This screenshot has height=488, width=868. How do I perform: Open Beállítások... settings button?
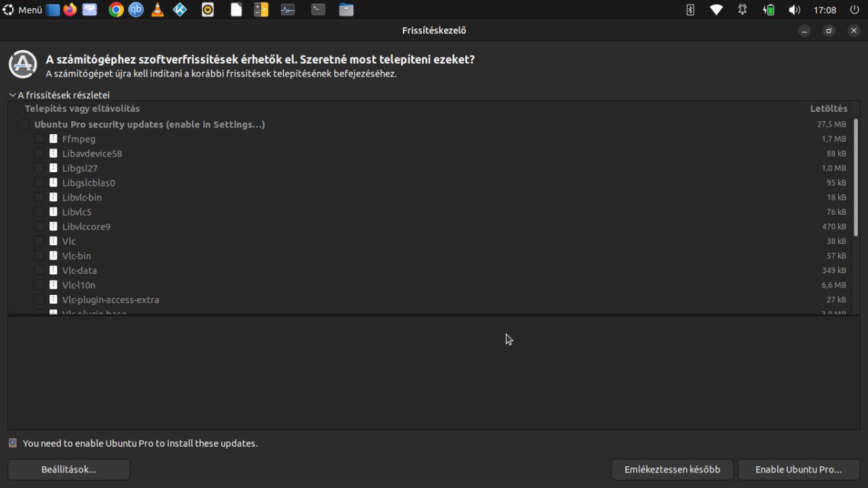pos(68,469)
